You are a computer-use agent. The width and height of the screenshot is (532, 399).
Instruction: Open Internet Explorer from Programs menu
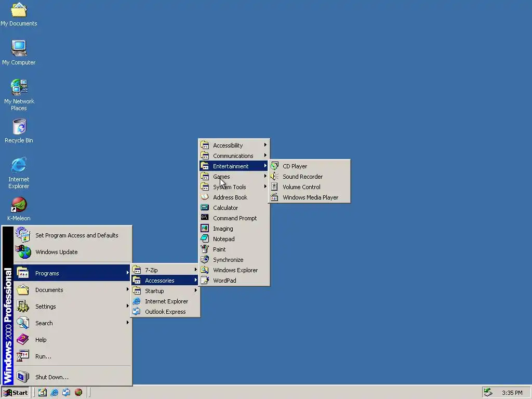tap(165, 301)
